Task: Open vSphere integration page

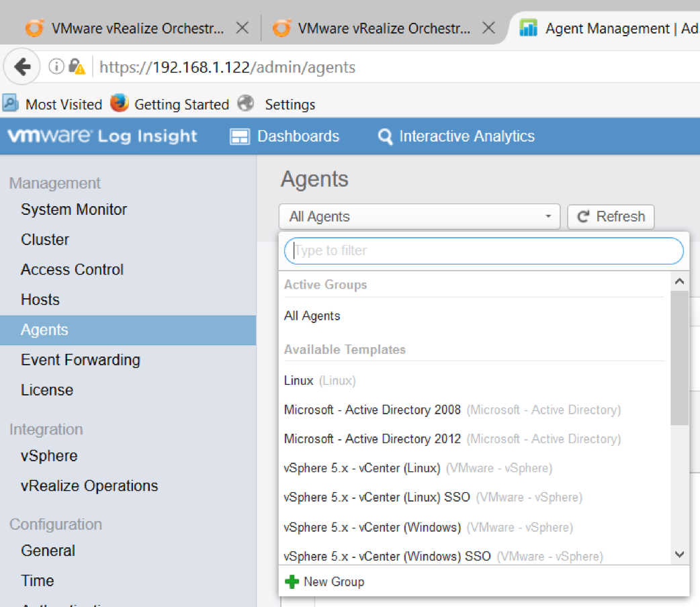Action: click(x=49, y=456)
